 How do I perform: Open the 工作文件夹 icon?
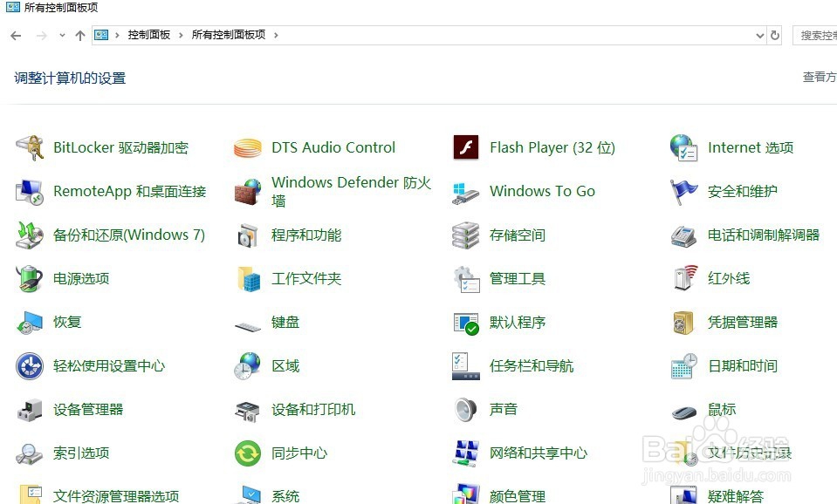(249, 279)
